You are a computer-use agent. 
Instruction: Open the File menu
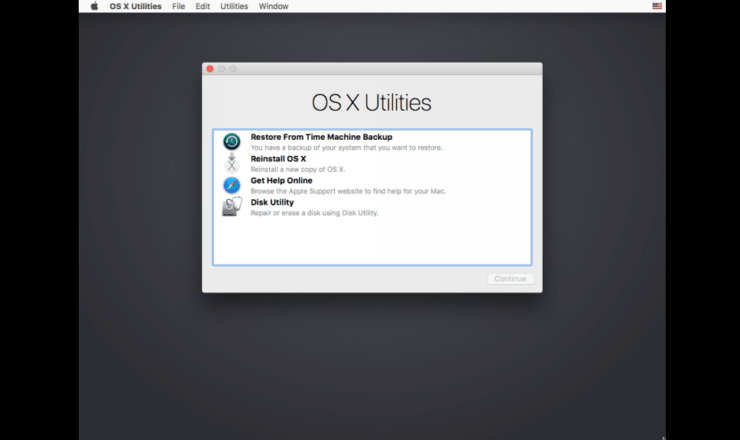click(x=178, y=6)
